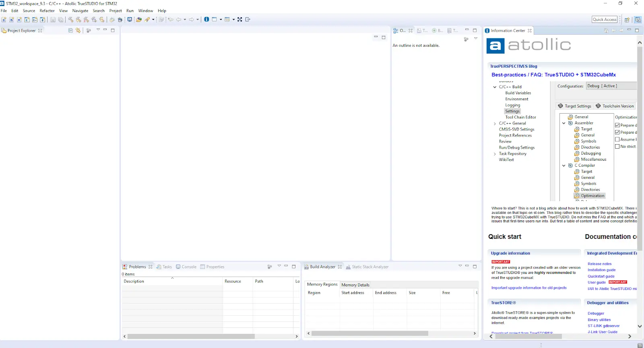This screenshot has width=644, height=348.
Task: Click the Project Explorer focus filter icon
Action: (x=89, y=30)
